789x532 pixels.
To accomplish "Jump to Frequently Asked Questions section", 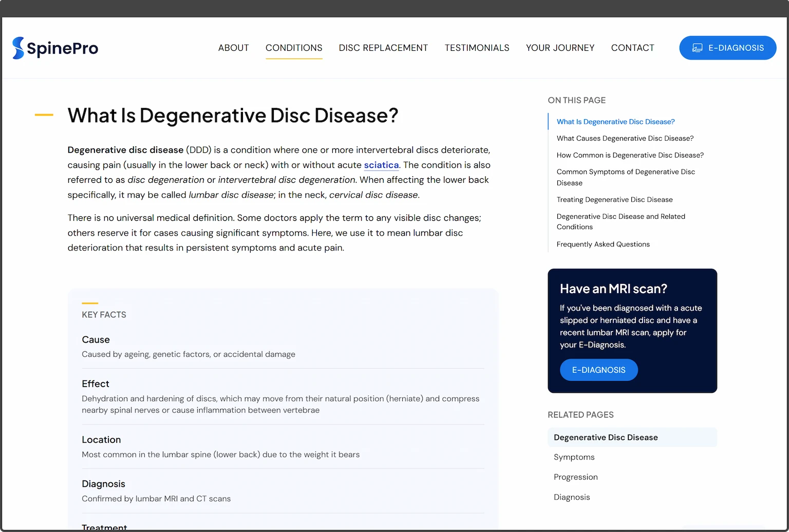I will [603, 244].
